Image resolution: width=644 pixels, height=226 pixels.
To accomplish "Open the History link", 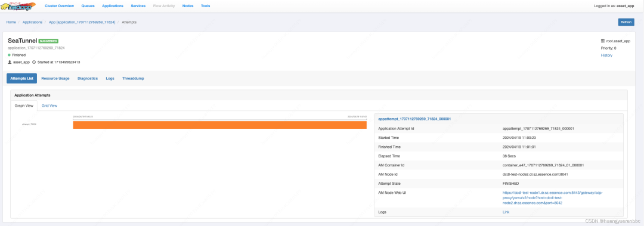I will click(x=606, y=55).
